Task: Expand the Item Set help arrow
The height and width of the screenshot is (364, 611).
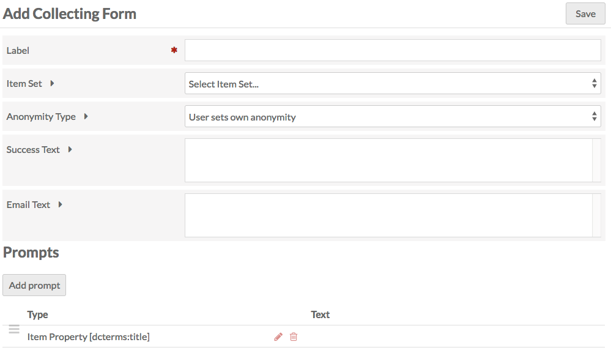Action: coord(52,83)
